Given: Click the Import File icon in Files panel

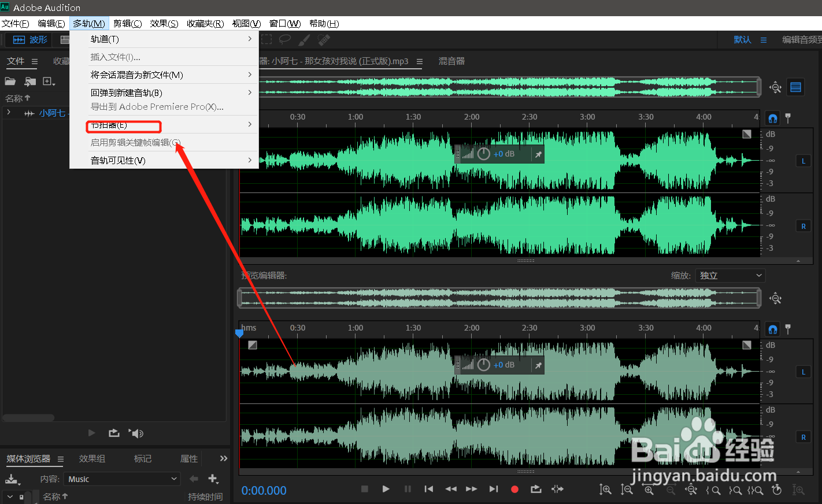Looking at the screenshot, I should (30, 82).
